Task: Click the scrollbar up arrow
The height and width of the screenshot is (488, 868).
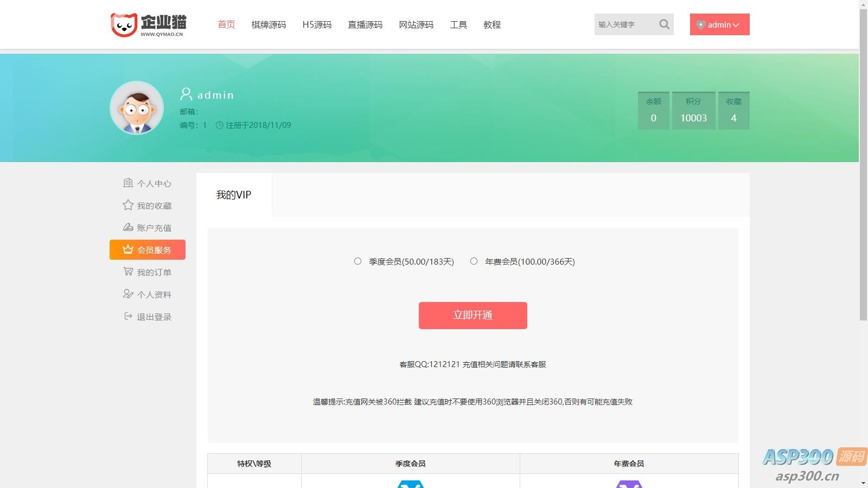Action: tap(863, 4)
